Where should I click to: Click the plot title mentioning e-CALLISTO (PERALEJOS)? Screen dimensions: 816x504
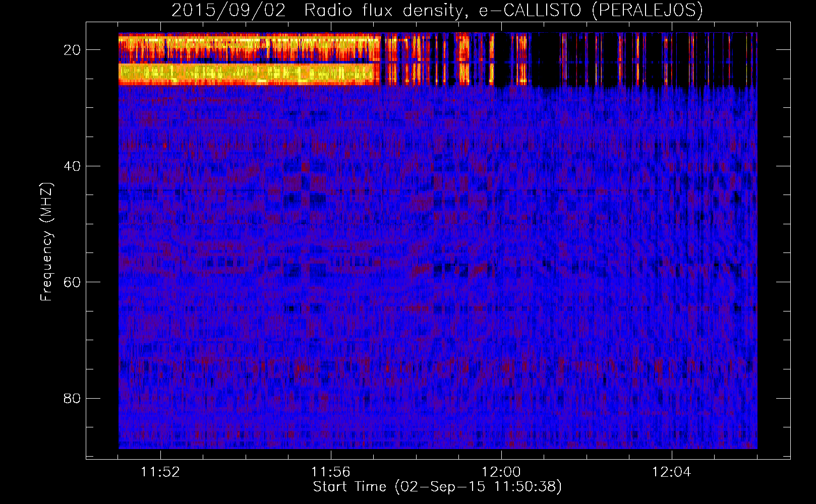(437, 10)
